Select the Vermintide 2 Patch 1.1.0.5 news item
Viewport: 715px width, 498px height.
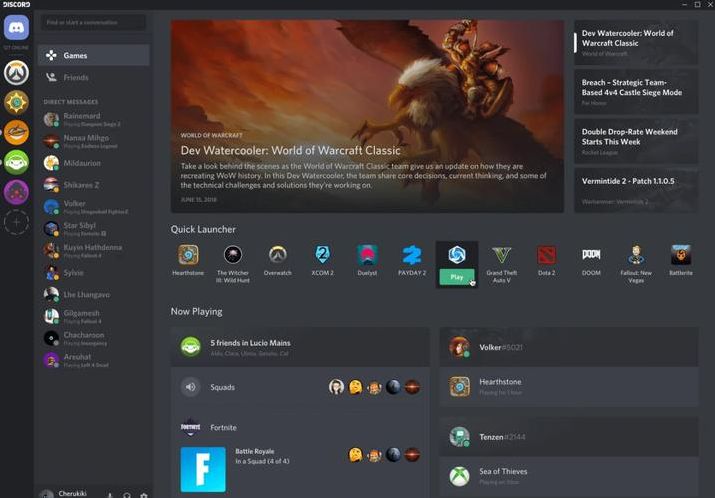click(636, 190)
